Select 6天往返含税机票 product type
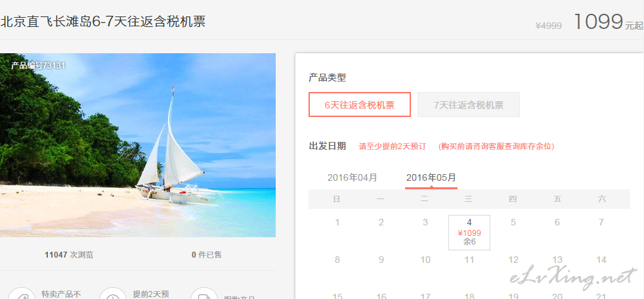This screenshot has height=299, width=644. coord(359,104)
